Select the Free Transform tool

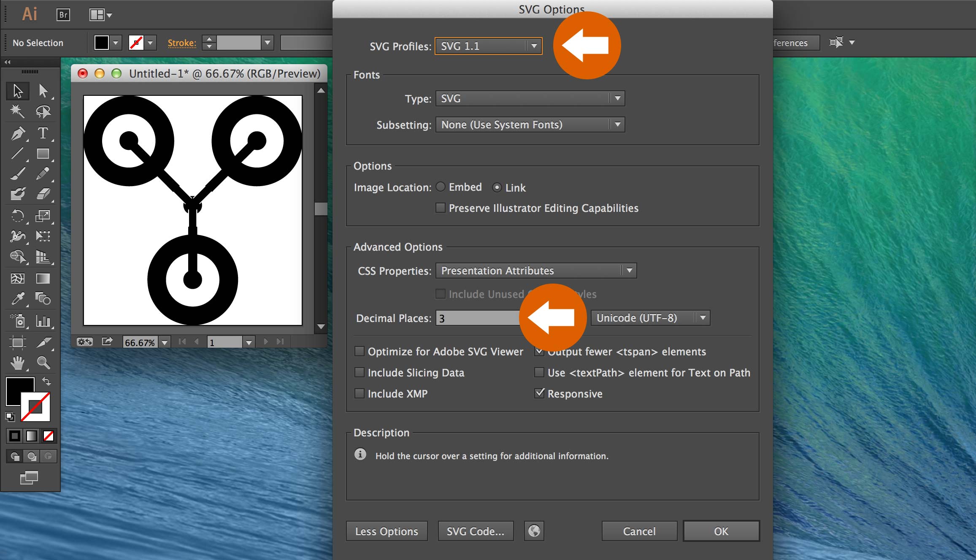[43, 236]
